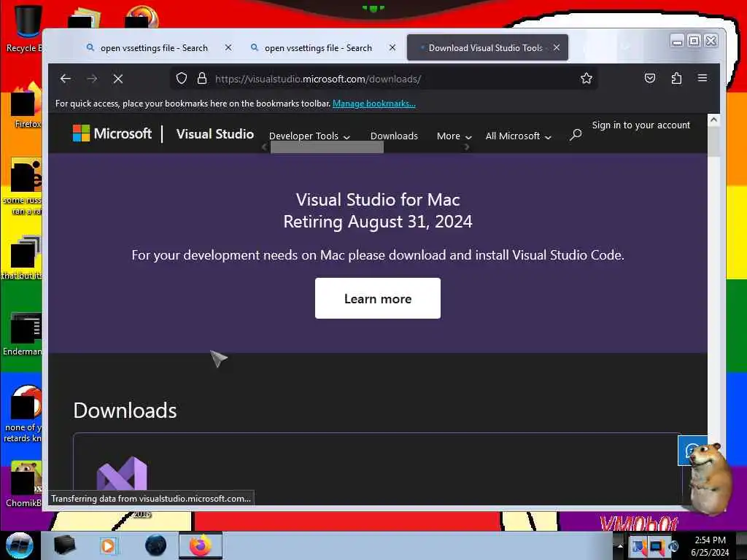The height and width of the screenshot is (560, 747).
Task: Click Sign in to your account
Action: pos(640,125)
